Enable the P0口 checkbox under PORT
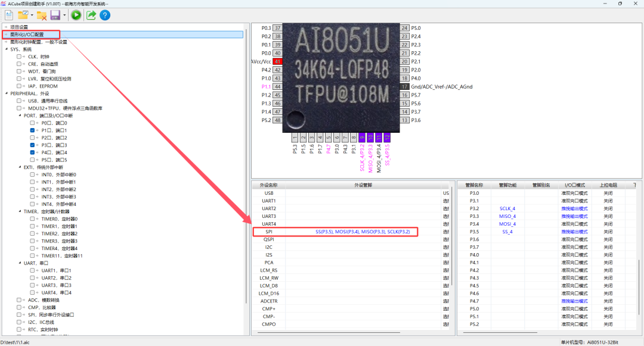Viewport: 644px width, 346px height. pos(33,123)
